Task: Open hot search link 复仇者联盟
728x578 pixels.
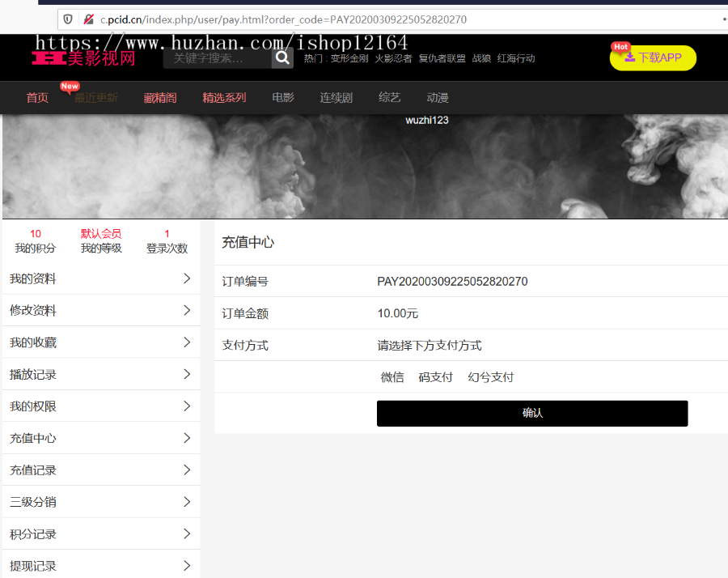Action: (x=442, y=58)
